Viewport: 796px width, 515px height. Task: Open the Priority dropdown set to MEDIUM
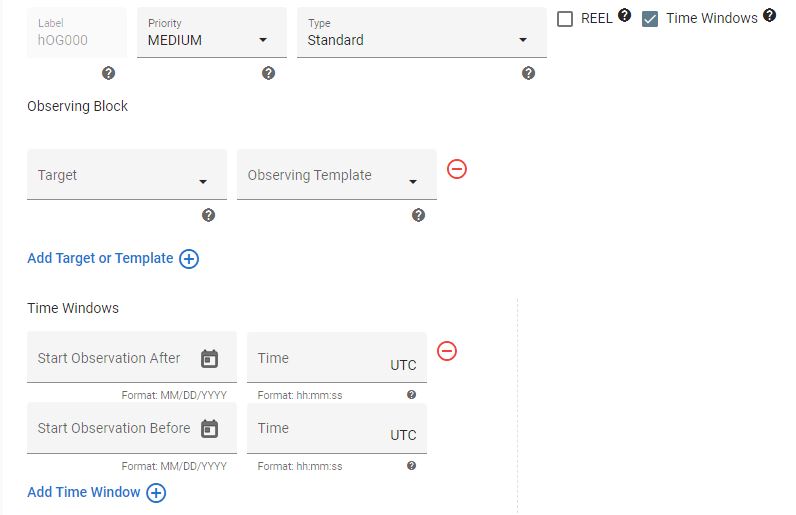tap(212, 33)
